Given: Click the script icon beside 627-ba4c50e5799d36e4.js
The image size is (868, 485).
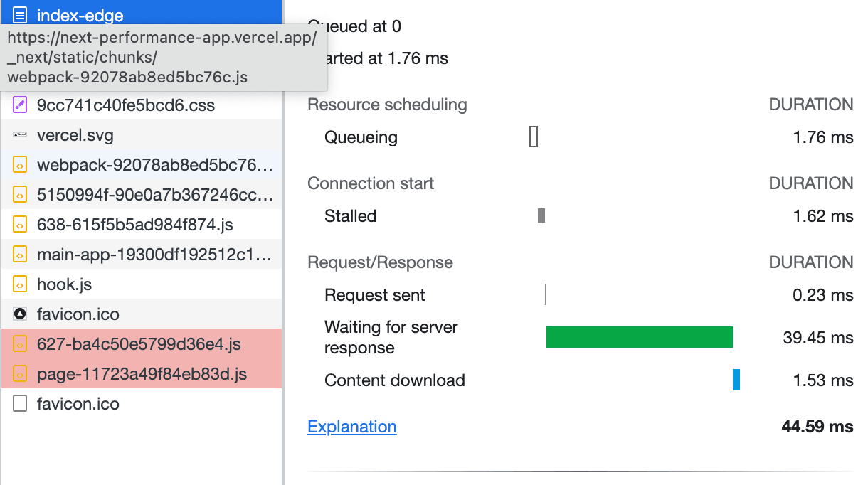Looking at the screenshot, I should (x=21, y=344).
